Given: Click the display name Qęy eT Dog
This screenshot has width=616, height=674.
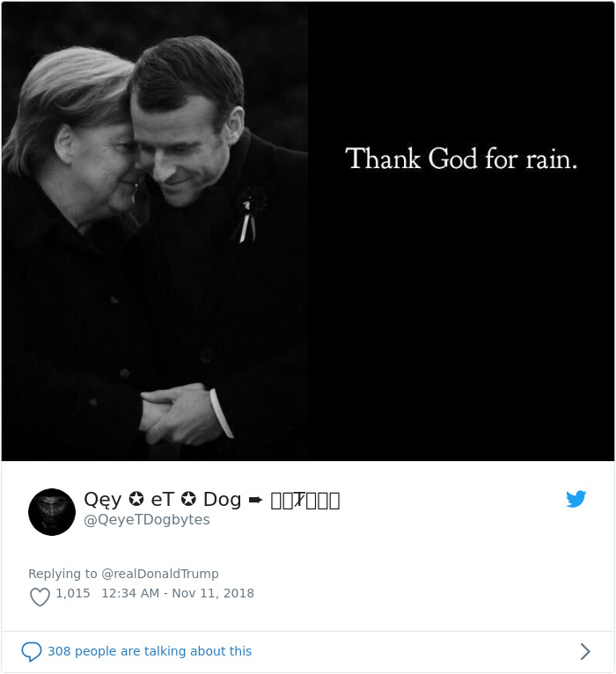Looking at the screenshot, I should tap(163, 500).
